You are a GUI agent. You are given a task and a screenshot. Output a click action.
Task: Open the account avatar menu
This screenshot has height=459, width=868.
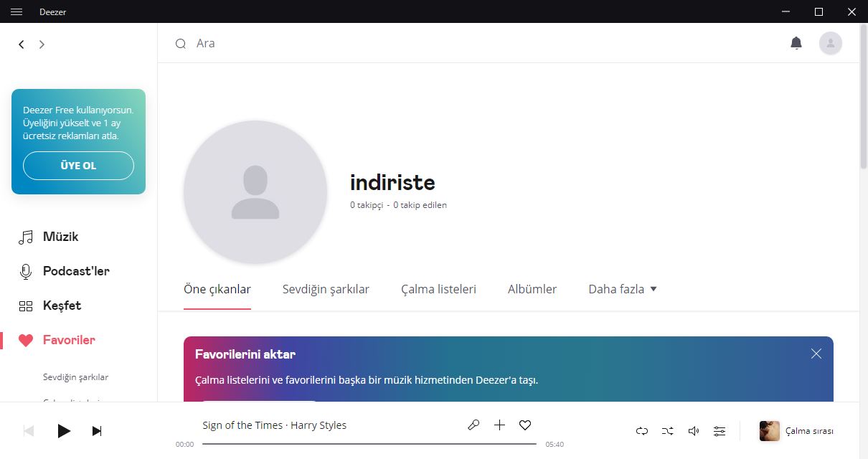point(831,43)
